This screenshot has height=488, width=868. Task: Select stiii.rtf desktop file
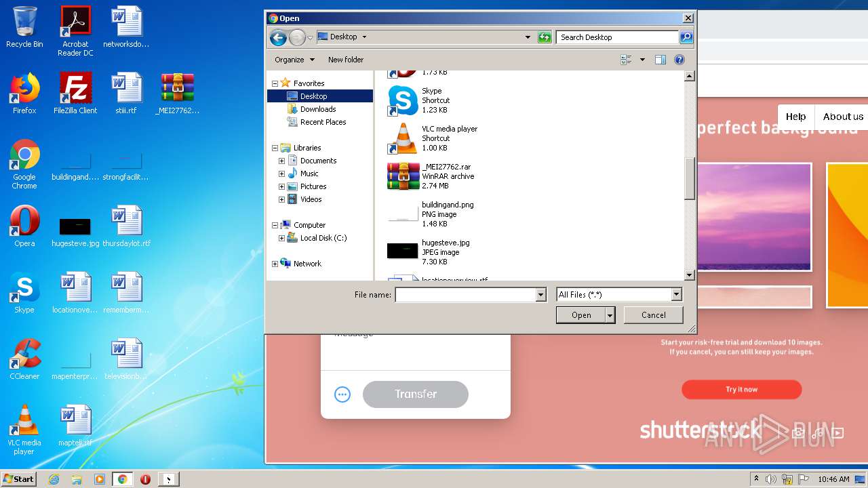(x=126, y=94)
